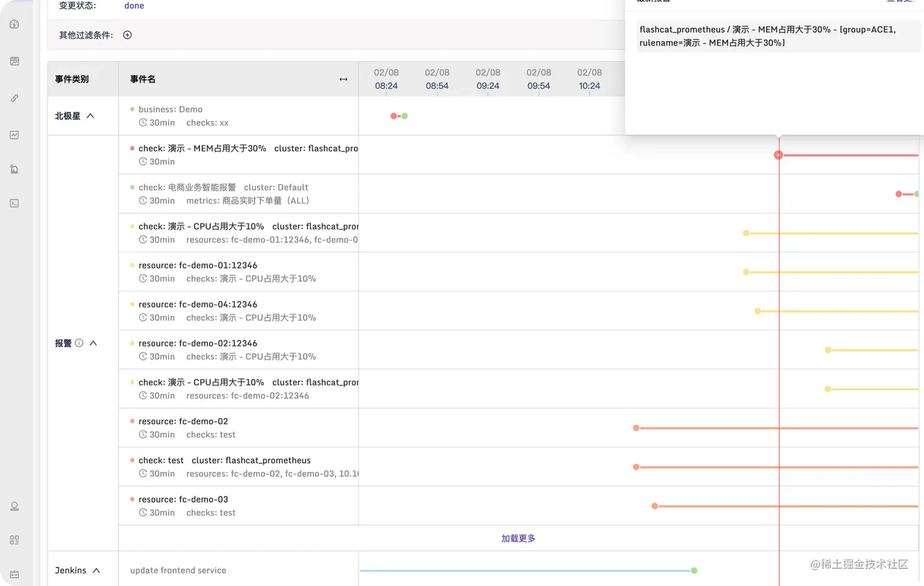Click the red status dot of MEM占用大于30% check
Image resolution: width=924 pixels, height=586 pixels.
click(x=132, y=148)
